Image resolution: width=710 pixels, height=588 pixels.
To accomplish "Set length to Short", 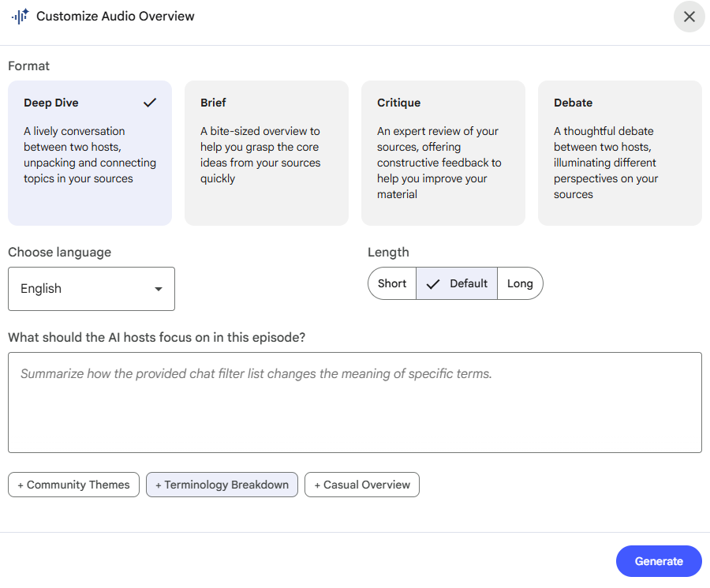I will coord(392,283).
